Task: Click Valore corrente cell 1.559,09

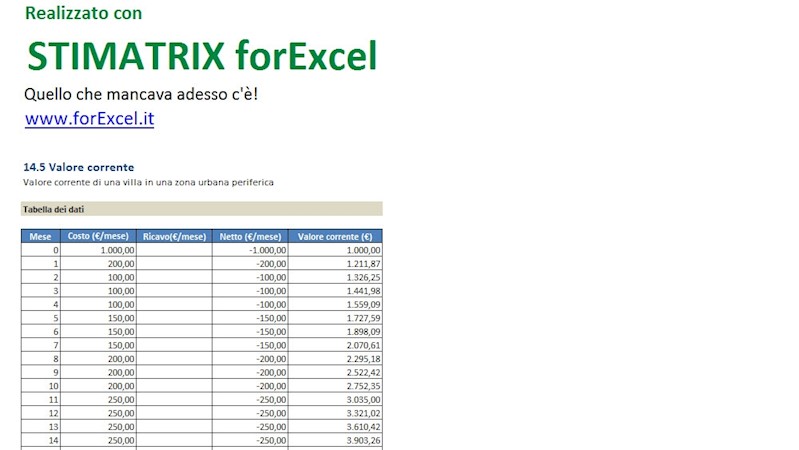Action: [x=335, y=305]
